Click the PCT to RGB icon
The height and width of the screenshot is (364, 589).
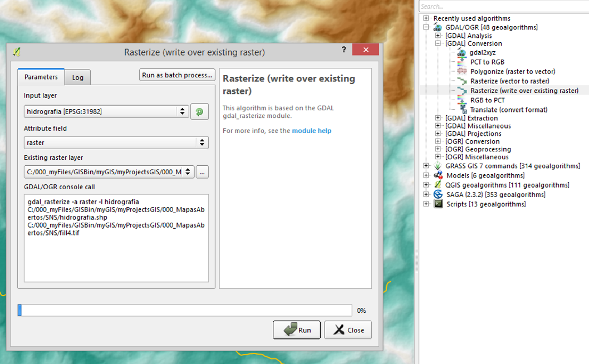coord(462,62)
